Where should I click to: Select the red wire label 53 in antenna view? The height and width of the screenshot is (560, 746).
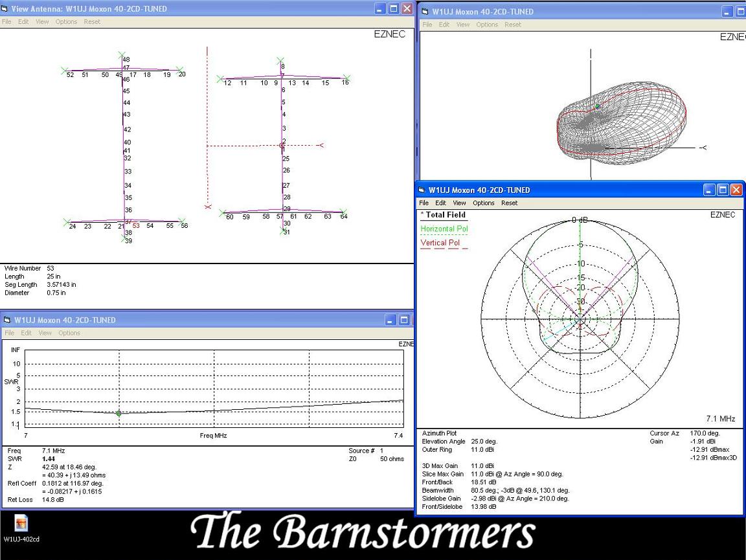tap(136, 226)
